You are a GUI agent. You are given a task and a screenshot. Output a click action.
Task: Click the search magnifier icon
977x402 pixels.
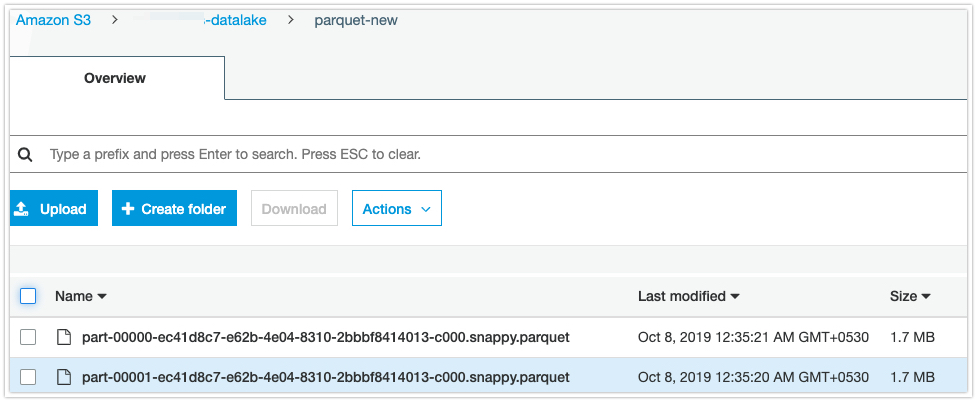25,154
